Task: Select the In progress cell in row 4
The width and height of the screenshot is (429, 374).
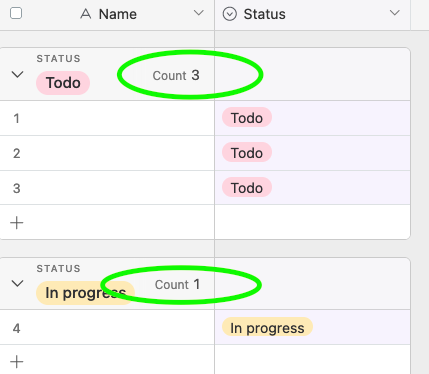Action: (312, 328)
